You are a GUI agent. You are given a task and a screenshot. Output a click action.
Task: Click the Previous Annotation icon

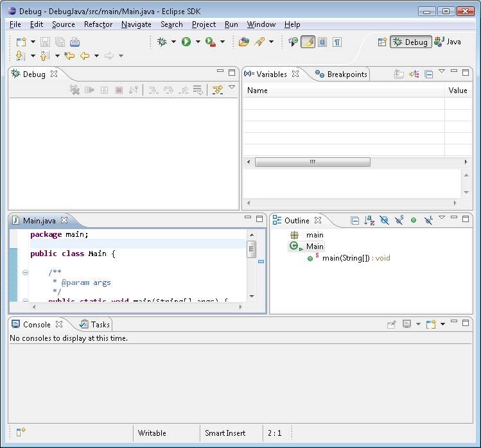coord(44,56)
